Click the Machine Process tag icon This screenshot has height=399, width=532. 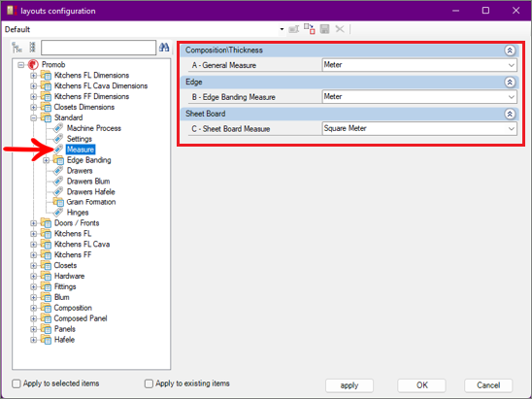point(58,128)
